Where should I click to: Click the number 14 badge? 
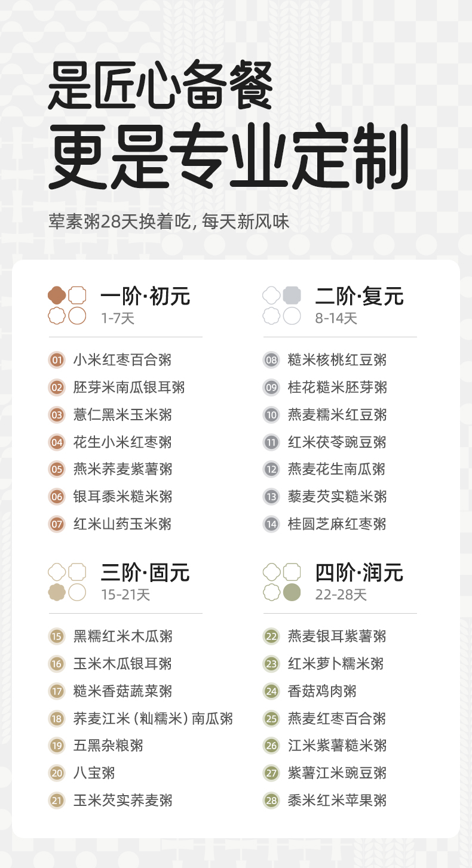pyautogui.click(x=271, y=524)
